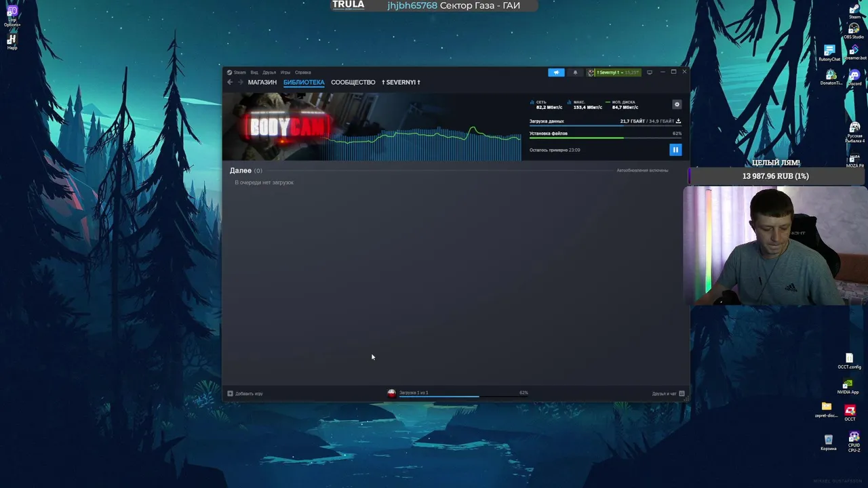Click the bottom download progress bar

point(463,396)
